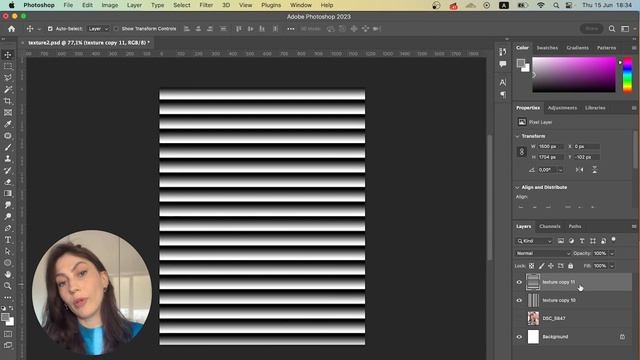The height and width of the screenshot is (360, 640).
Task: Switch to the Paths tab
Action: pyautogui.click(x=575, y=227)
